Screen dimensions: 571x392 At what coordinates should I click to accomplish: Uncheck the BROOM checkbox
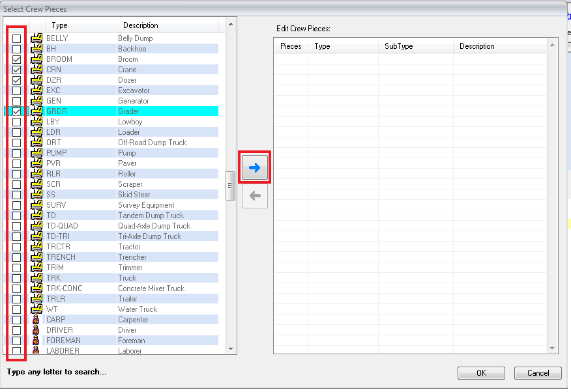[x=16, y=59]
